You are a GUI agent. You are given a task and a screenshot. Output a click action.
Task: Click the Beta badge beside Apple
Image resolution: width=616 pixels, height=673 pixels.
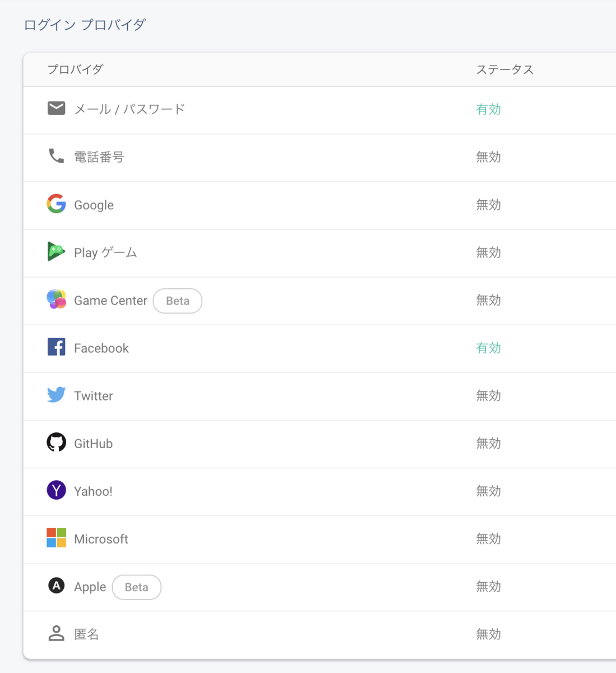pos(137,587)
